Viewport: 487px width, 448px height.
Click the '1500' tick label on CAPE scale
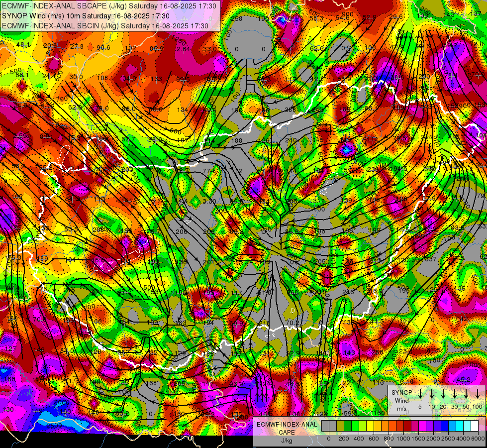418,439
